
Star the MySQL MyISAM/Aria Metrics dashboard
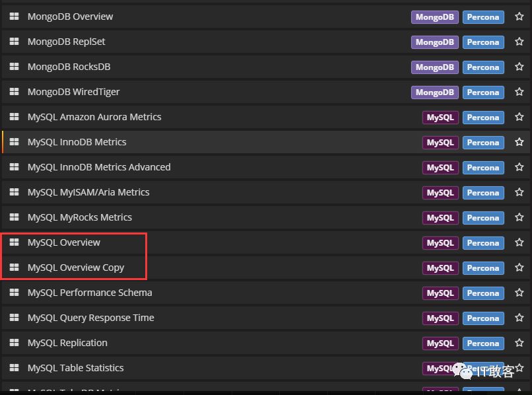[x=519, y=192]
